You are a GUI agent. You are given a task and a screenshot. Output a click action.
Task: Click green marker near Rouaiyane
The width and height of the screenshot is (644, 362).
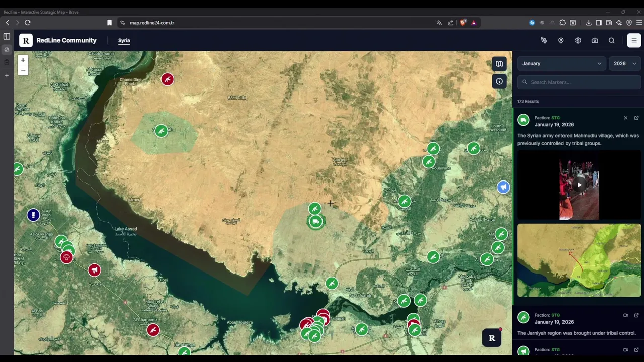[x=429, y=162]
